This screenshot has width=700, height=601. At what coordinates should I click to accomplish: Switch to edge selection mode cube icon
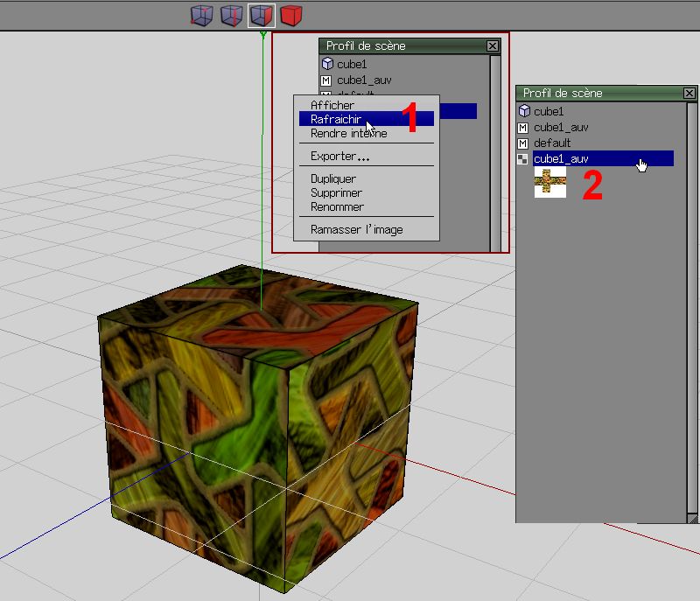[232, 16]
